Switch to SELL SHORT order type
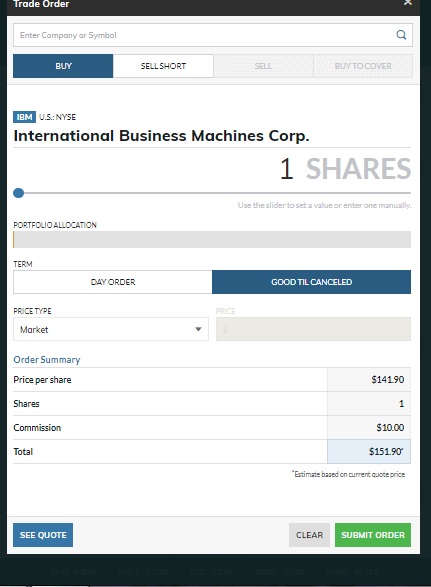431x587 pixels. (x=163, y=66)
